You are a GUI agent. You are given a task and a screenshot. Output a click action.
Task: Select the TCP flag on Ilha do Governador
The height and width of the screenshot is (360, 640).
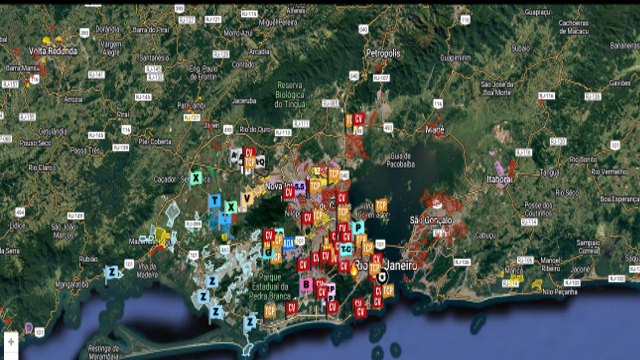(381, 205)
